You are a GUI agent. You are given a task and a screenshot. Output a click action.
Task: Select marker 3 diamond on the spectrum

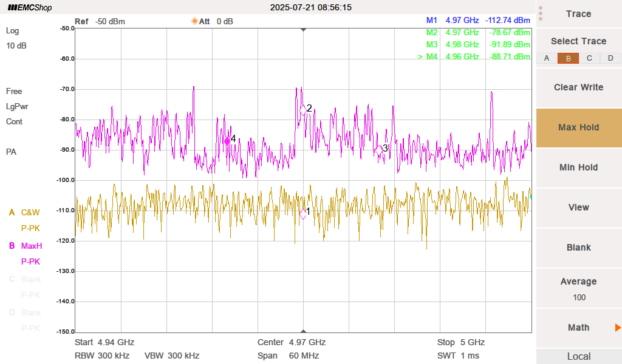pos(379,150)
